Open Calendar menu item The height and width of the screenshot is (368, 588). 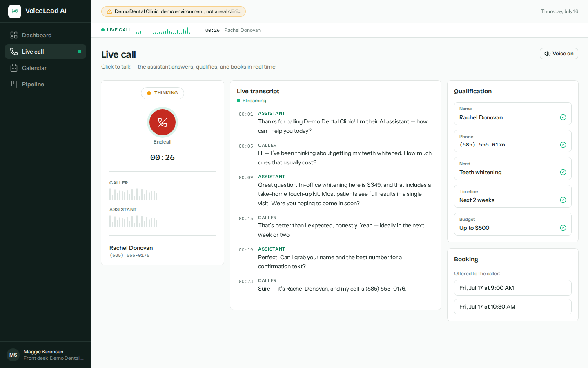(x=45, y=68)
